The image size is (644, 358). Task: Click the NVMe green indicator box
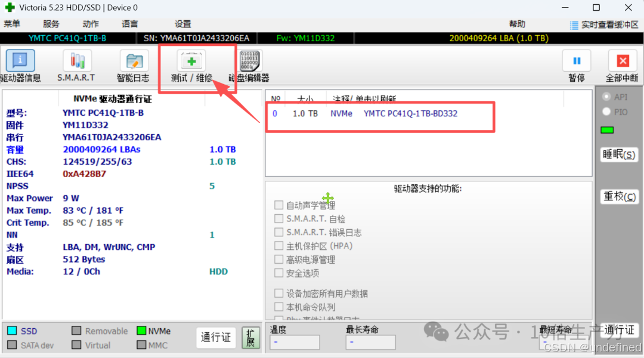tap(141, 331)
